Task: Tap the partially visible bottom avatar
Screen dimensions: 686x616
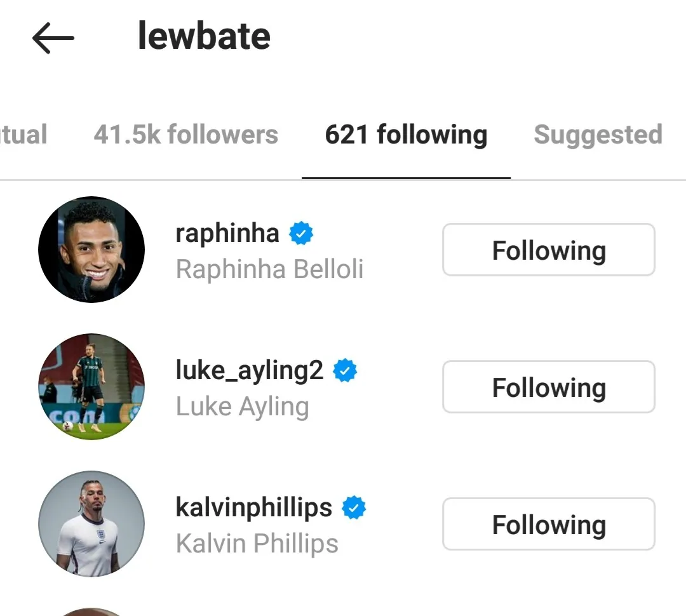Action: click(91, 612)
